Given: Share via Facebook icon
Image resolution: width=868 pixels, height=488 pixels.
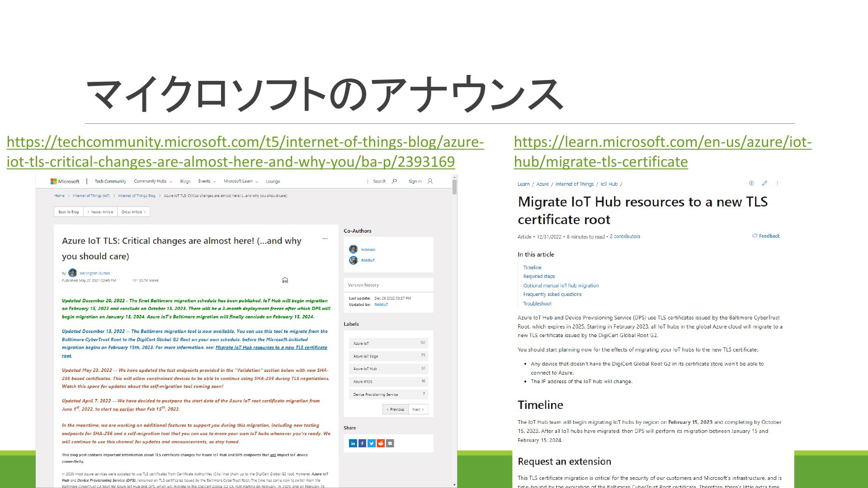Looking at the screenshot, I should (362, 443).
